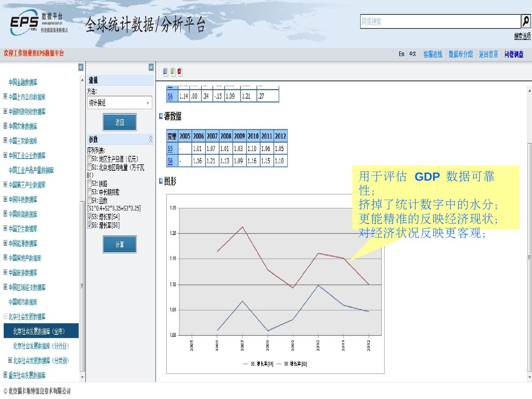Image resolution: width=532 pixels, height=399 pixels.
Task: Expand 中国财政税收数据库 tree node
Action: pyautogui.click(x=5, y=111)
